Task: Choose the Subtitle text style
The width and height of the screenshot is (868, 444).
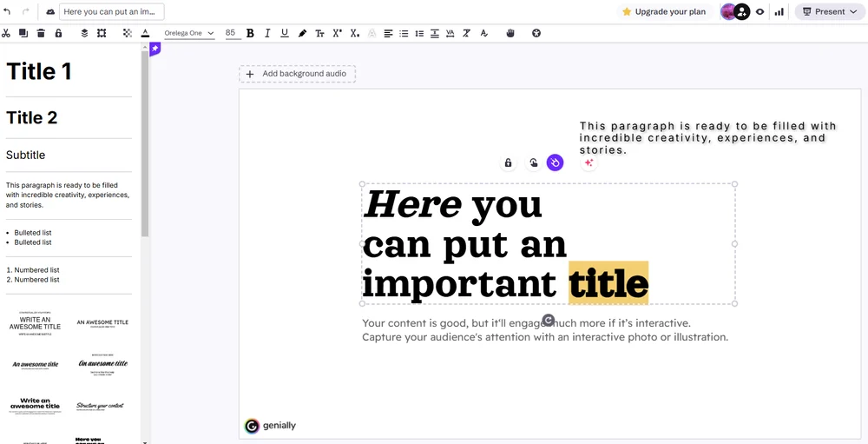Action: click(x=26, y=155)
